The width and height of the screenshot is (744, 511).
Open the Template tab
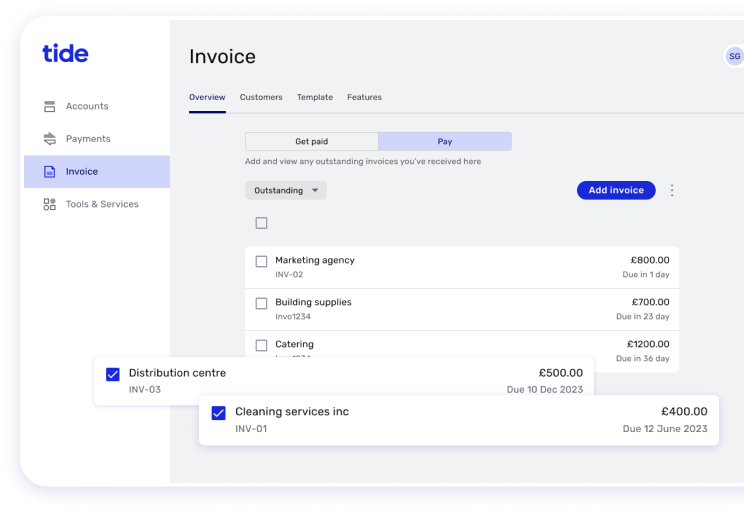point(315,97)
